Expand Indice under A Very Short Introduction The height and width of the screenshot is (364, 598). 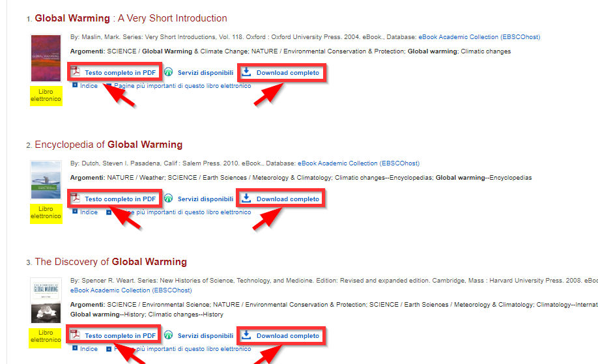pyautogui.click(x=76, y=85)
